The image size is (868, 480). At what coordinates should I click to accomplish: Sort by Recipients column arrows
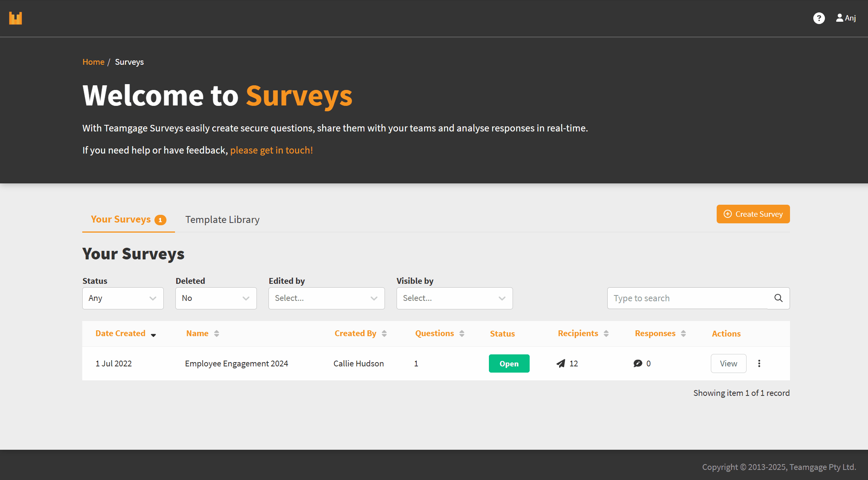[x=606, y=333]
